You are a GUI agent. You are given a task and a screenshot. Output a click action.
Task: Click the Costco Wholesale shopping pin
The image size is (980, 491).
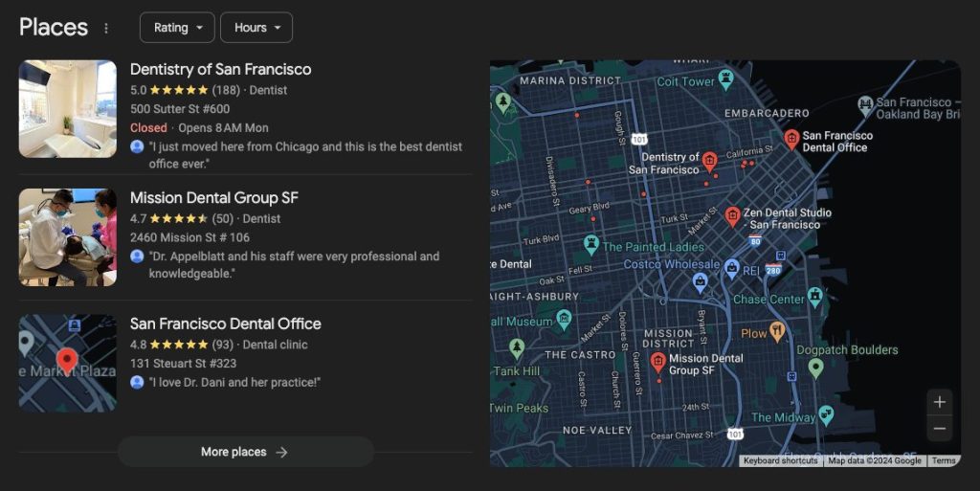coord(730,267)
